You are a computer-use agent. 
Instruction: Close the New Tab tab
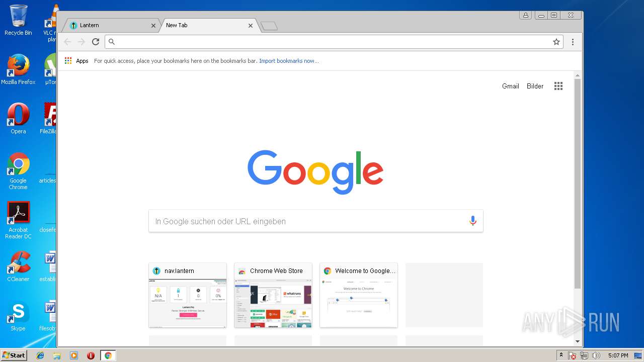(251, 26)
